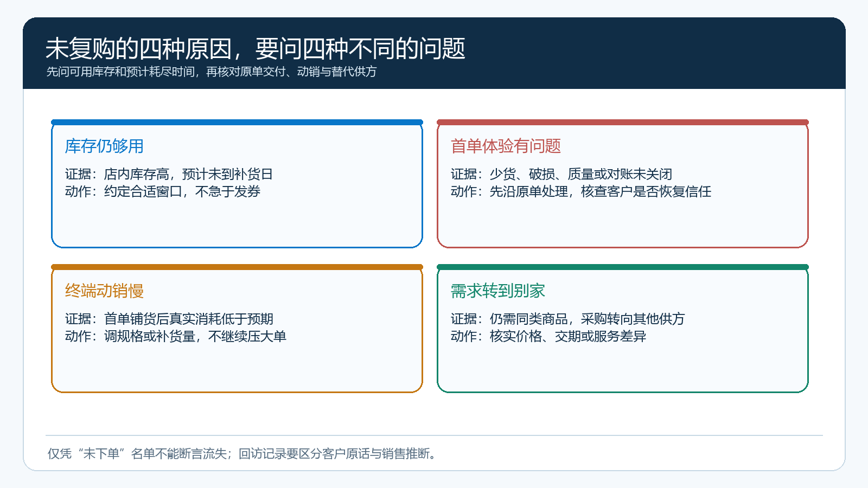The image size is (868, 488).
Task: Click the blue top bar of 库存仍够用 card
Action: coord(237,123)
